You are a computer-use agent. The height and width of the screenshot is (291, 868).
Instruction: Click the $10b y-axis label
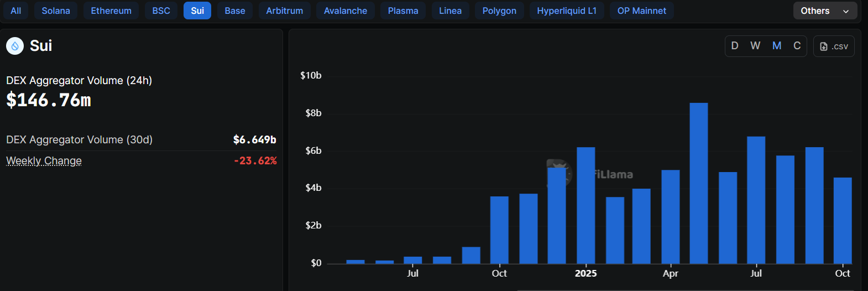(311, 75)
